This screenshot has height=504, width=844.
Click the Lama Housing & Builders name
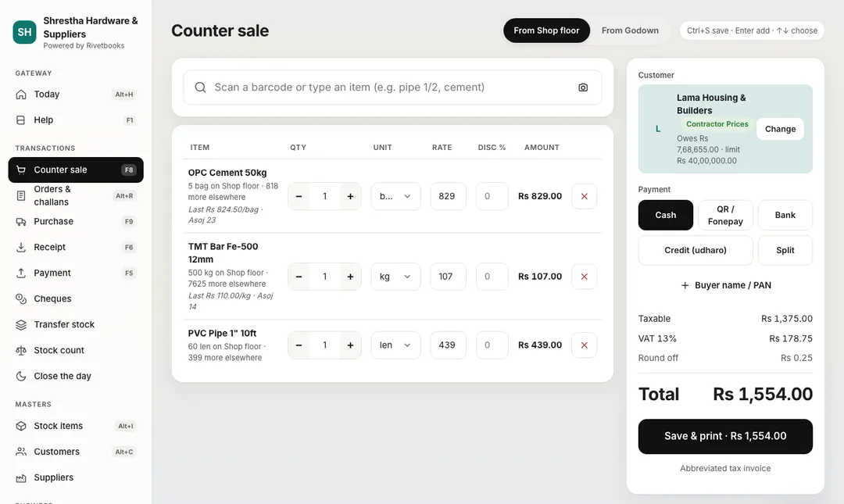click(711, 104)
